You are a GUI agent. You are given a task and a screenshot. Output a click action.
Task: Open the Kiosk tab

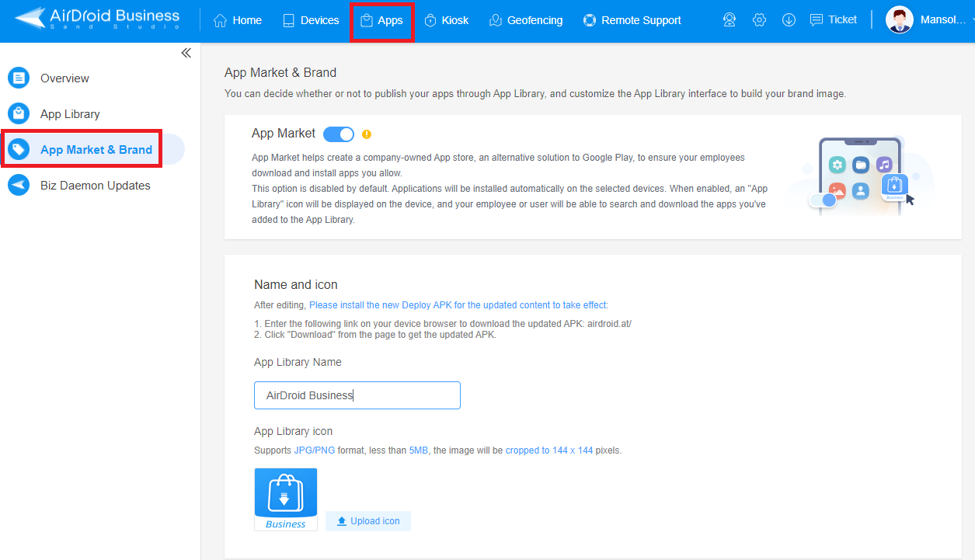(446, 20)
